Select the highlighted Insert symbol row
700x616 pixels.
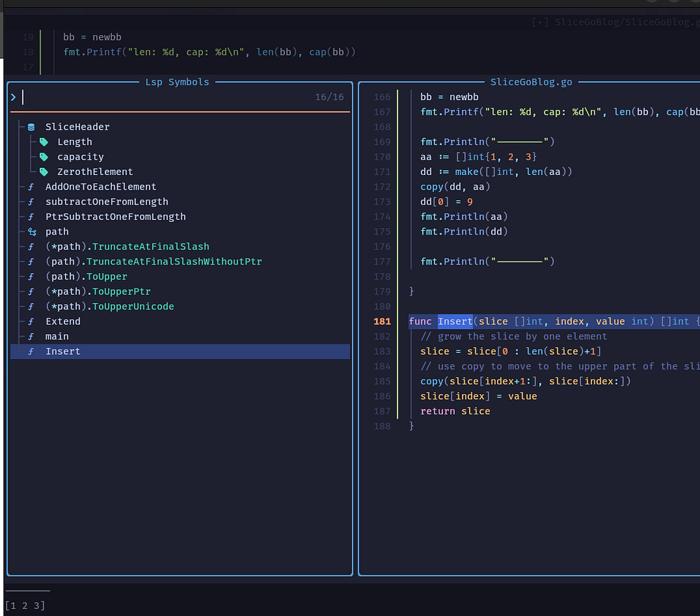click(63, 351)
